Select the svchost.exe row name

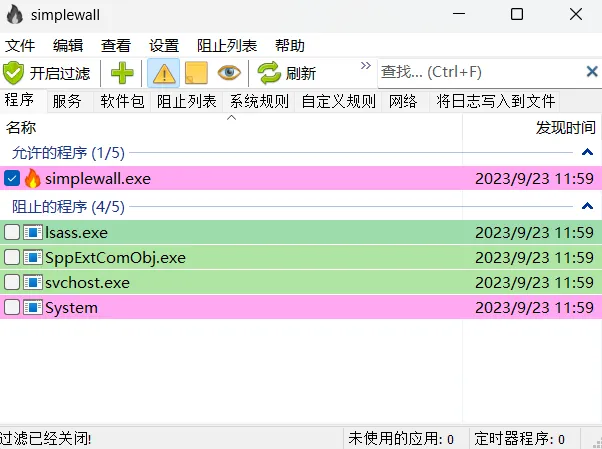pyautogui.click(x=87, y=283)
